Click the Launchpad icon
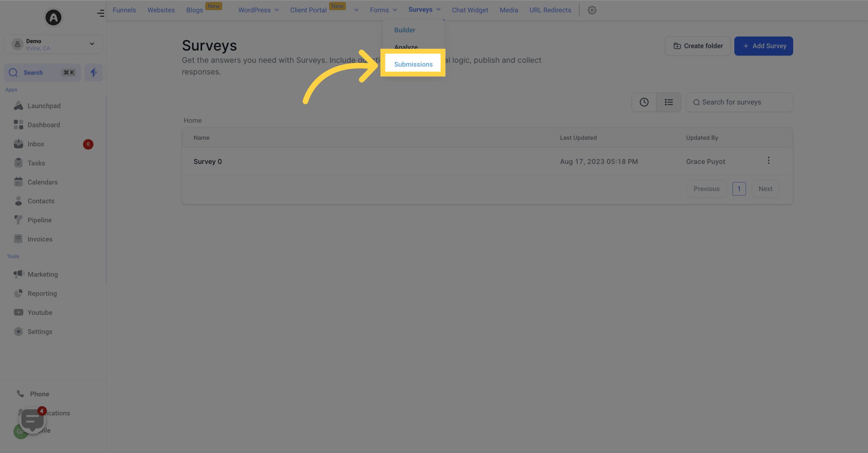 click(x=19, y=106)
